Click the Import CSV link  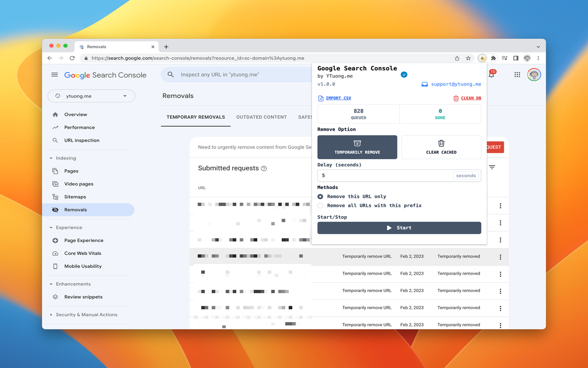coord(334,98)
